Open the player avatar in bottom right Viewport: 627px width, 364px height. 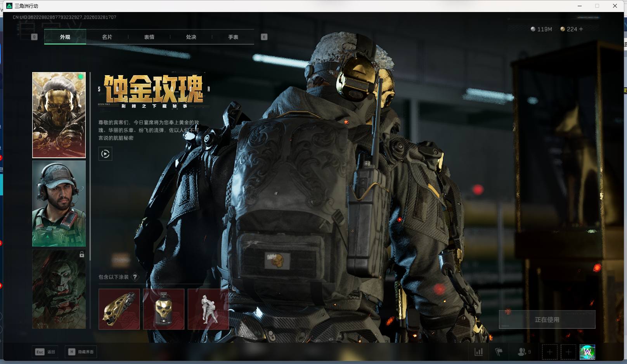(587, 352)
